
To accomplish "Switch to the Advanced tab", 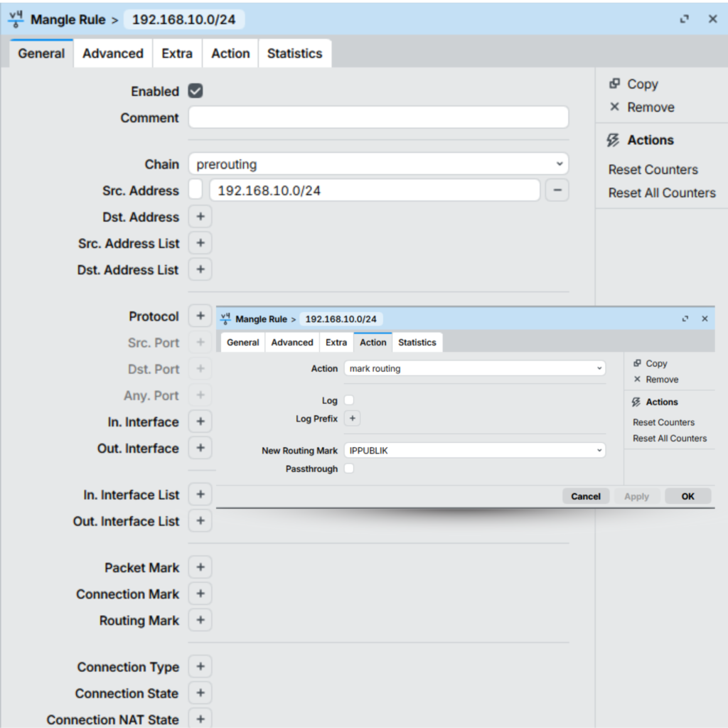I will 112,53.
